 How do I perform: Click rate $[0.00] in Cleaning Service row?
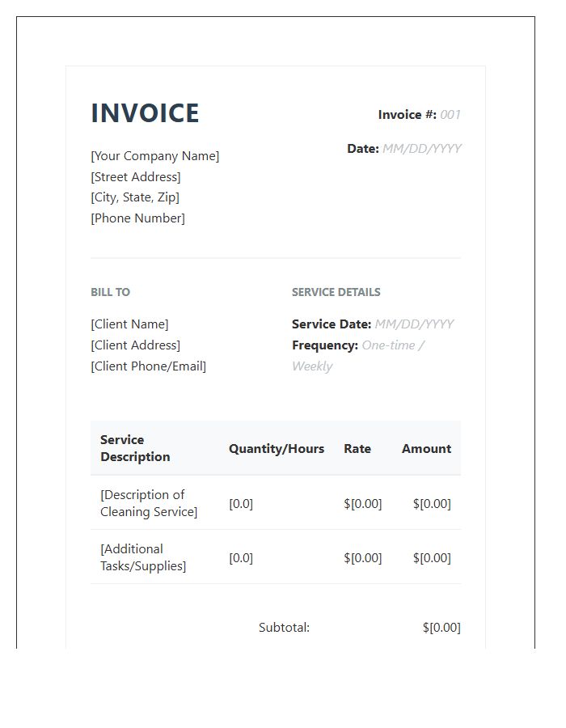pyautogui.click(x=363, y=504)
